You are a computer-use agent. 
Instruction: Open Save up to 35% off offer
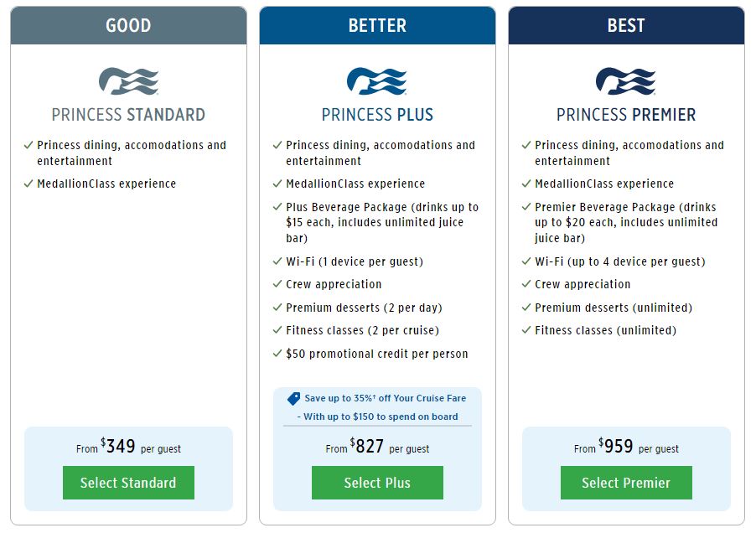[386, 398]
